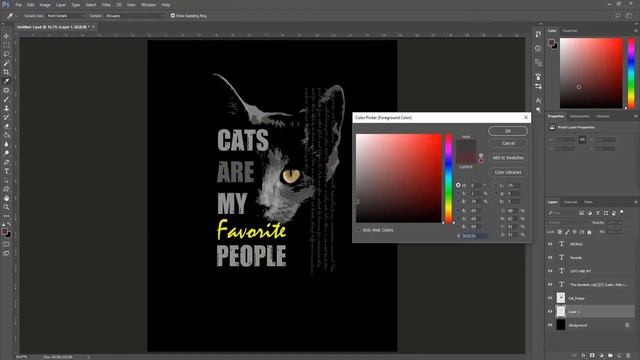Hide the Favorite text layer
The image size is (640, 360).
tap(550, 258)
